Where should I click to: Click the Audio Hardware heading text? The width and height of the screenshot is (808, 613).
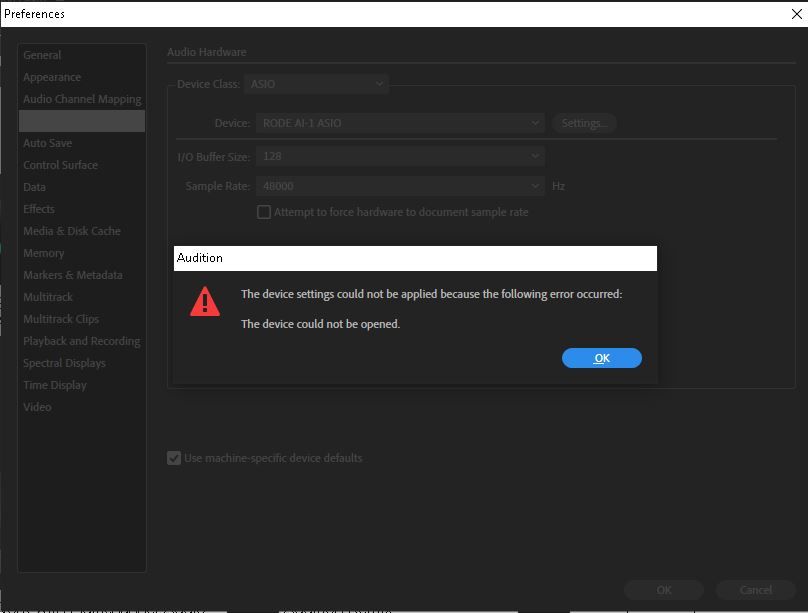click(207, 52)
